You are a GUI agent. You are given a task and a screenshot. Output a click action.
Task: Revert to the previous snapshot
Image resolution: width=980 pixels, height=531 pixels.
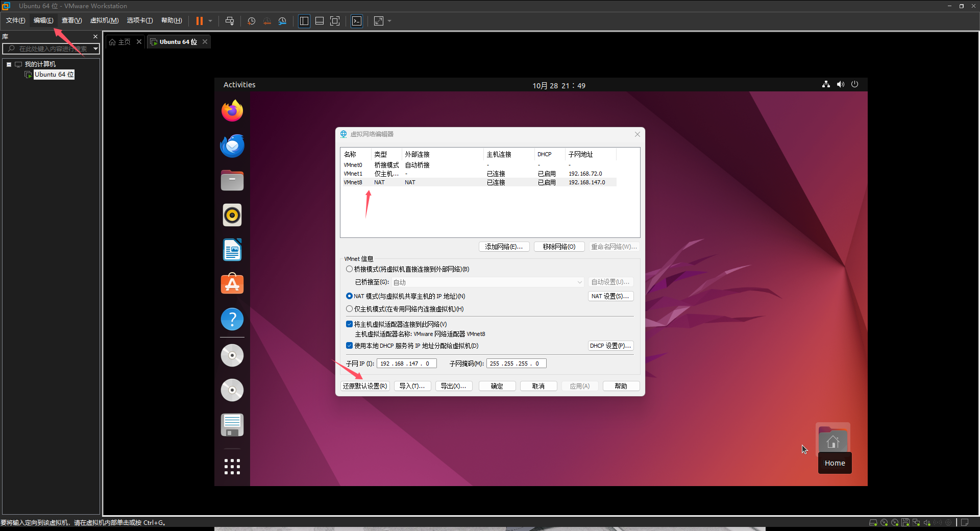[266, 21]
